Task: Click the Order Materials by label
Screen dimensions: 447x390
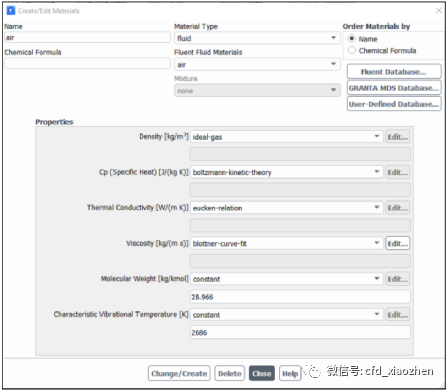Action: (376, 26)
